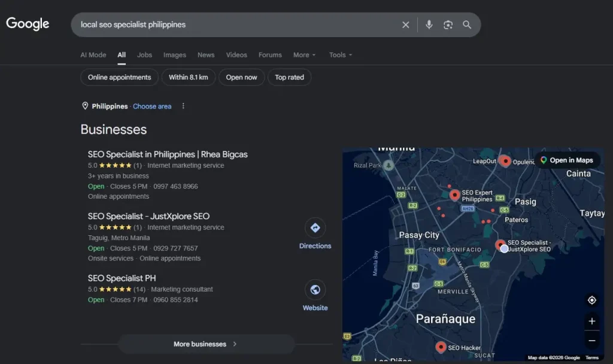
Task: Click the More businesses button
Action: [x=206, y=344]
